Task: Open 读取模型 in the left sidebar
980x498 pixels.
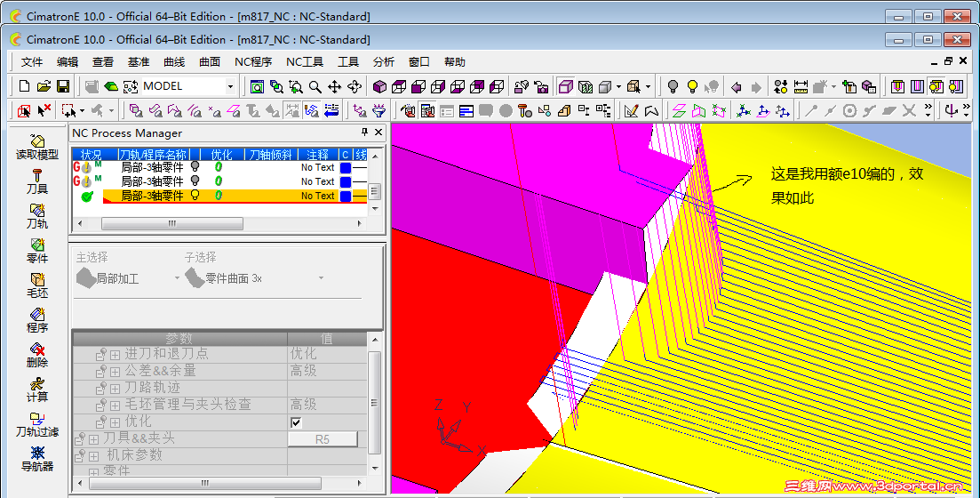Action: (37, 147)
